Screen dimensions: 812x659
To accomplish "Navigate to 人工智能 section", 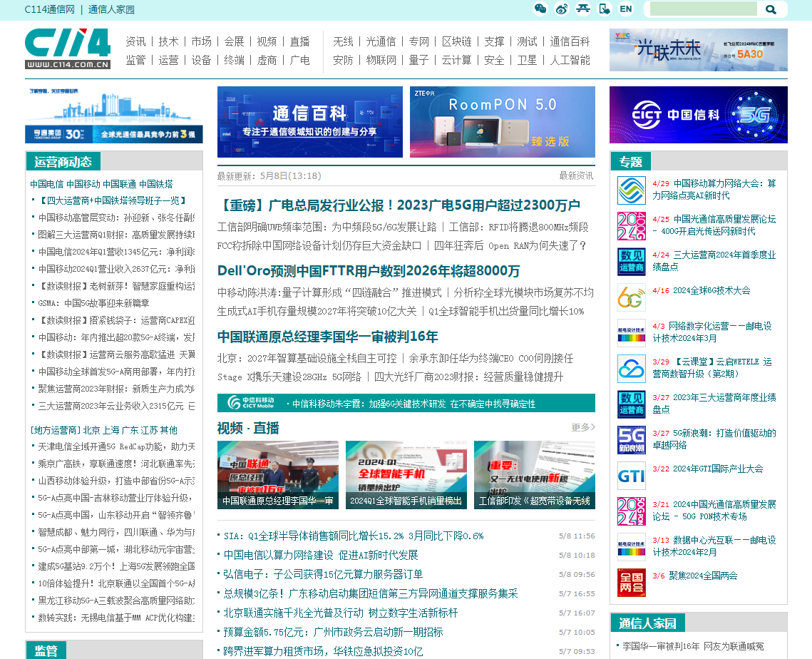I will pos(570,60).
